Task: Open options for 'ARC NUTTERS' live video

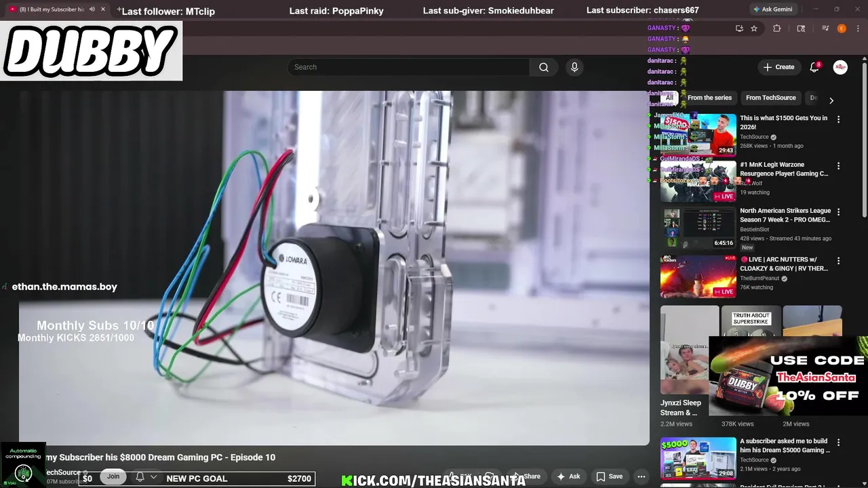Action: click(x=838, y=260)
